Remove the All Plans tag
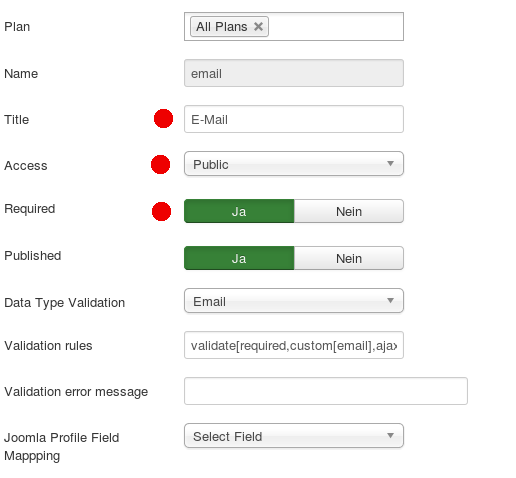This screenshot has width=516, height=478. click(258, 26)
